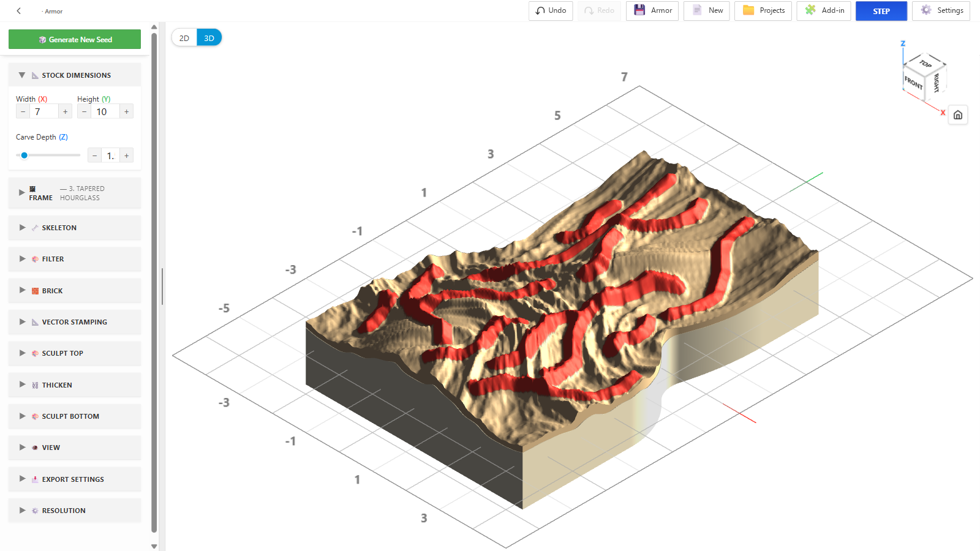Switch to the 2D view
Image resolution: width=980 pixels, height=551 pixels.
point(184,38)
